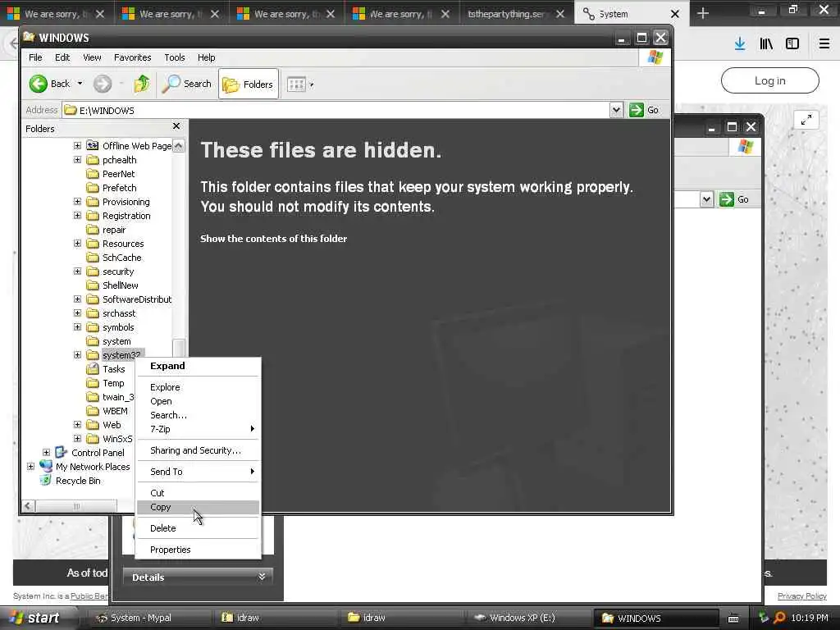Image resolution: width=840 pixels, height=630 pixels.
Task: Collapse the Details panel chevron
Action: tap(262, 577)
